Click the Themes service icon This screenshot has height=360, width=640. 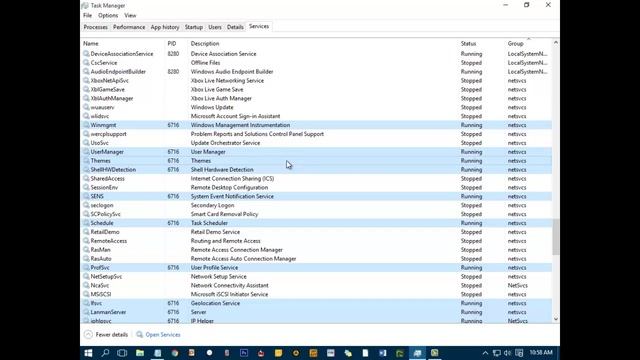point(86,161)
